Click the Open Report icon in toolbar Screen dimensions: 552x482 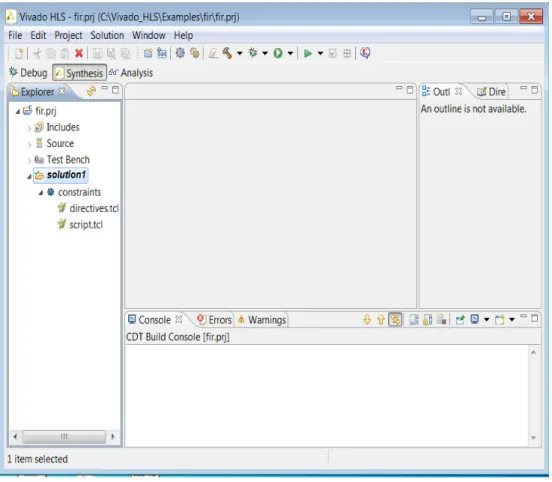tap(365, 53)
